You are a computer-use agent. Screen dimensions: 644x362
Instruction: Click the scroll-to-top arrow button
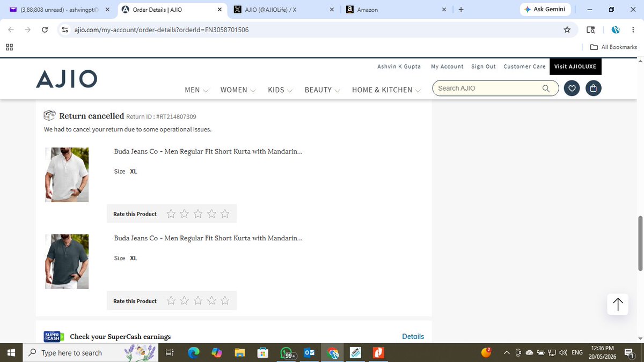(618, 304)
